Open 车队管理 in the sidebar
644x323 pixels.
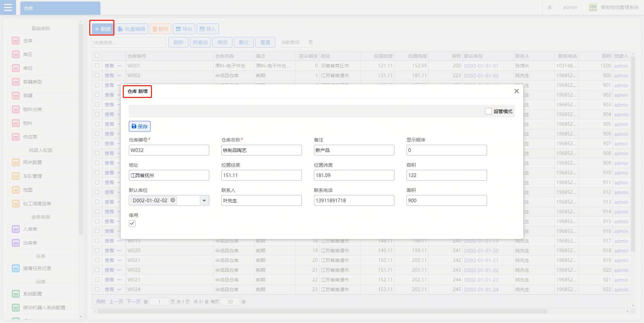click(41, 176)
